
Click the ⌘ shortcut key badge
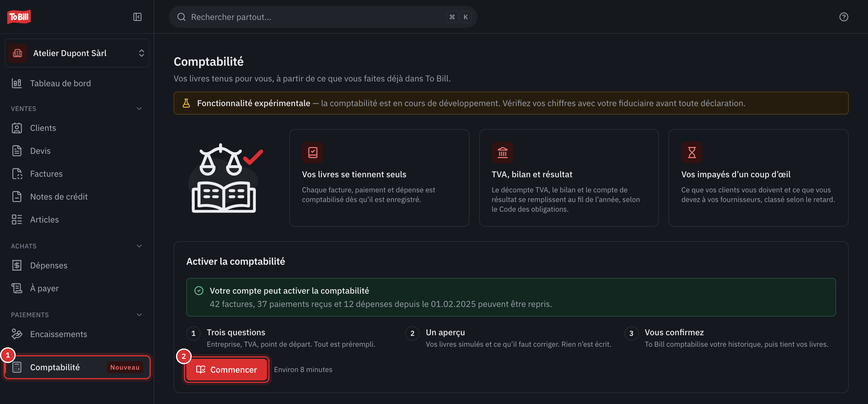pyautogui.click(x=452, y=17)
